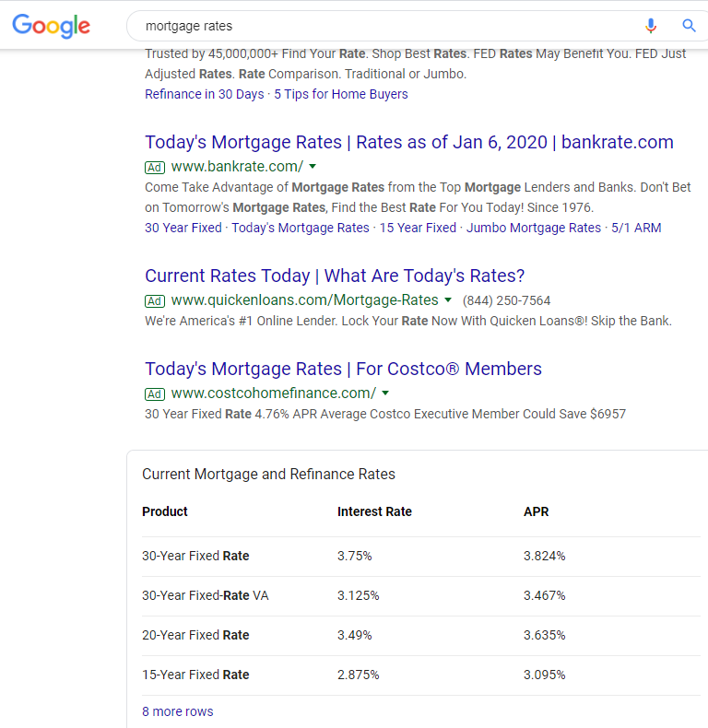Click the 3.125% interest rate value
708x728 pixels.
coord(359,595)
